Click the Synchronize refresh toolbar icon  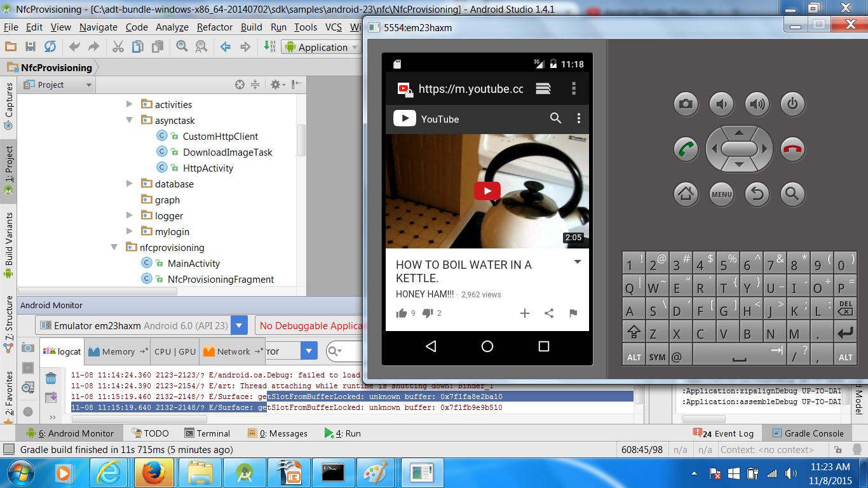(x=50, y=46)
